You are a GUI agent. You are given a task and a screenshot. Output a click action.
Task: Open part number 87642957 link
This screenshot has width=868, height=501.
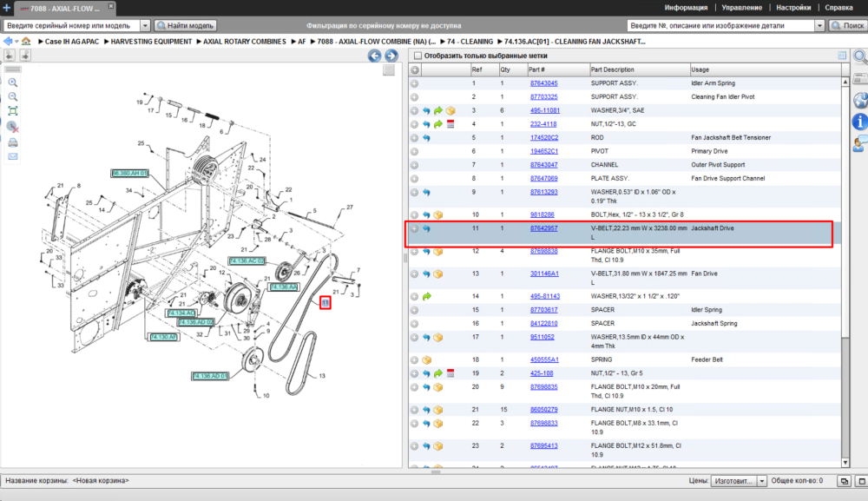pyautogui.click(x=543, y=228)
